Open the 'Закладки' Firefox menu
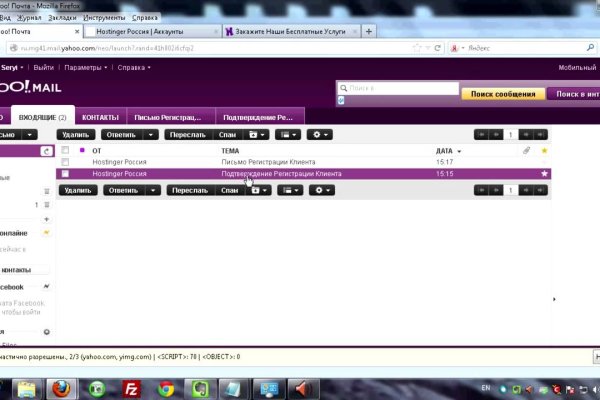This screenshot has width=600, height=400. tap(62, 18)
